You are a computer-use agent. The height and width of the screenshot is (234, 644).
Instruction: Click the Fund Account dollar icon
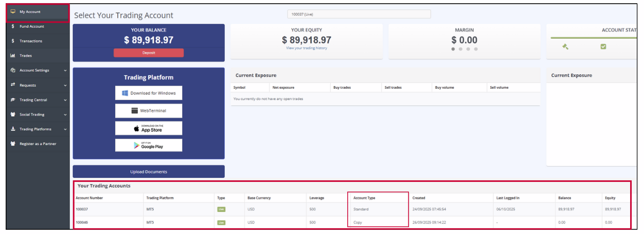13,26
